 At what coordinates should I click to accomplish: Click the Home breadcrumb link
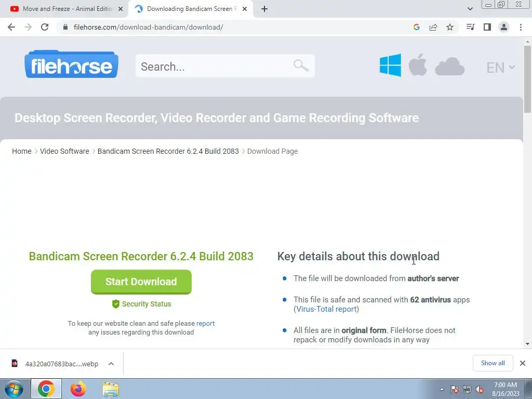[22, 151]
